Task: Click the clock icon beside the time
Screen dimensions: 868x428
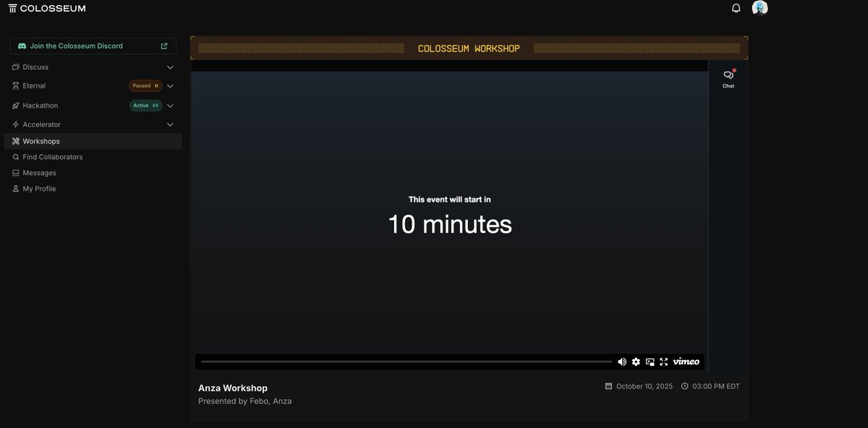Action: coord(684,386)
